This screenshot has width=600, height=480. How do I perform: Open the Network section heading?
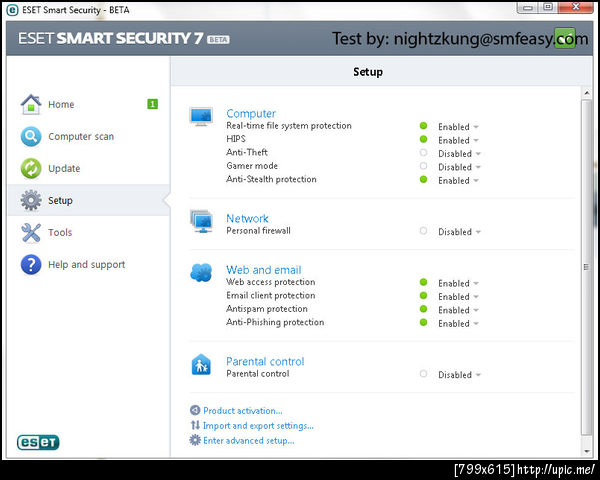pos(247,218)
